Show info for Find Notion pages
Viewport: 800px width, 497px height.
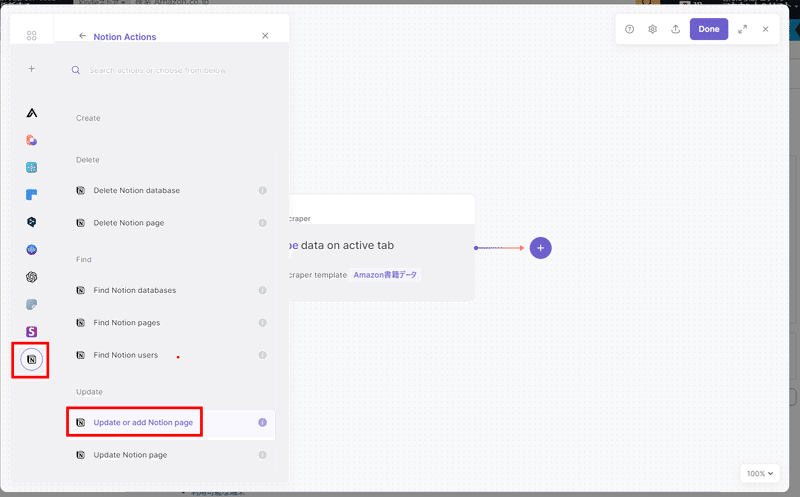262,322
